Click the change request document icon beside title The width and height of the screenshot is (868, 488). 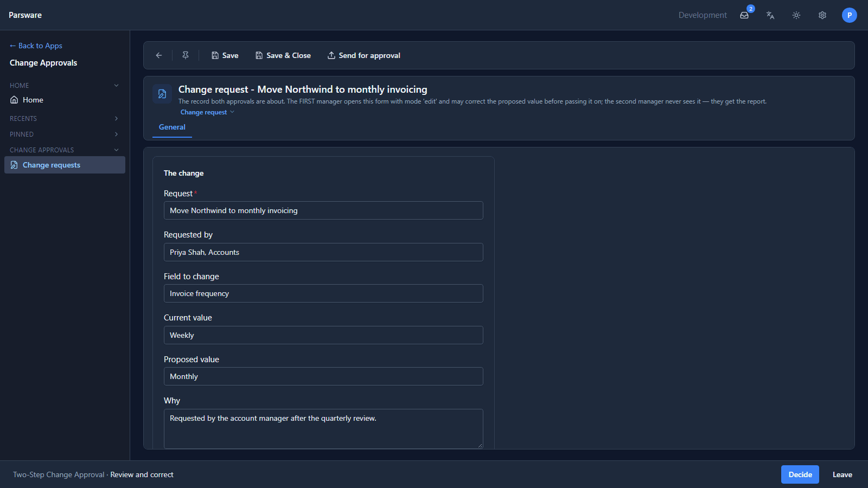tap(162, 94)
